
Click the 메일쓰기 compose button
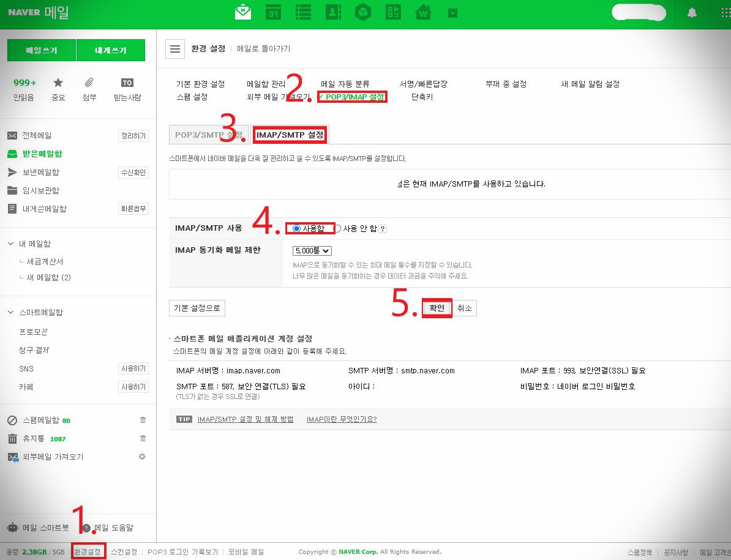42,50
